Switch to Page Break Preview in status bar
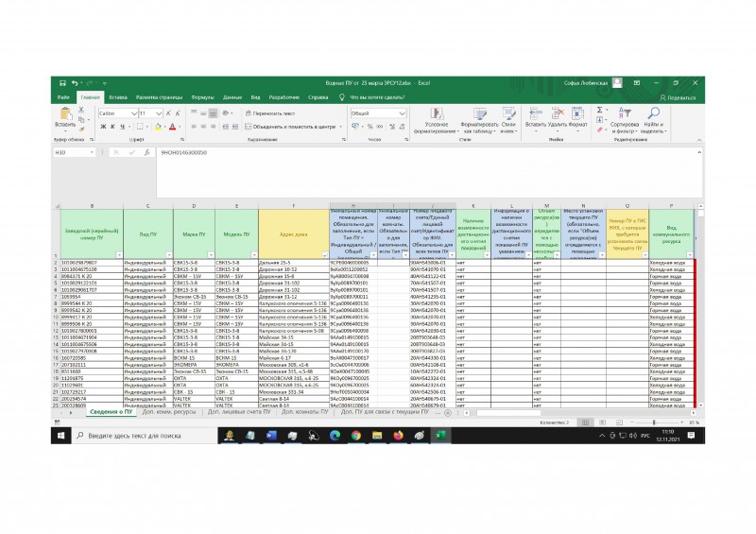This screenshot has height=534, width=756. point(619,422)
